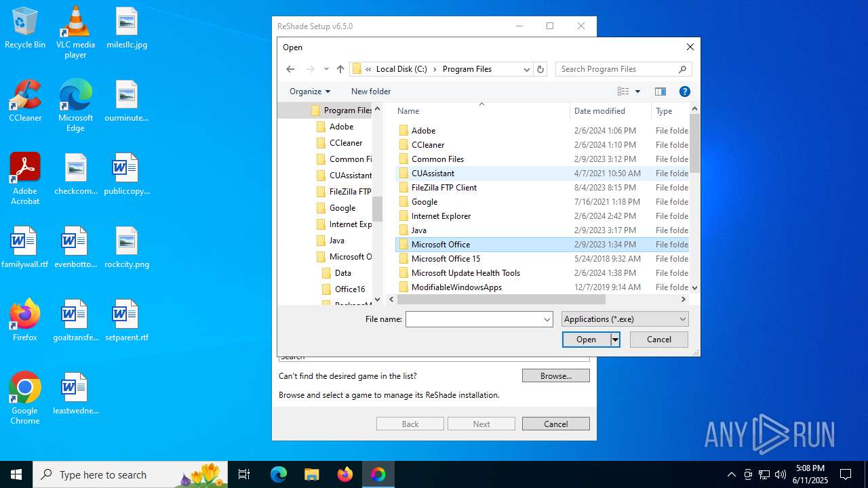Viewport: 868px width, 488px height.
Task: Open the notification center icon
Action: click(846, 474)
